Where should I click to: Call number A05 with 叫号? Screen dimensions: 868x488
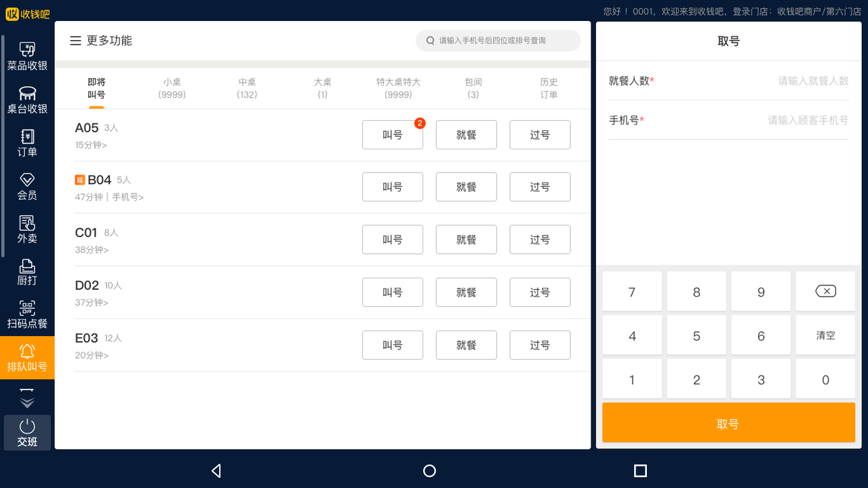(393, 134)
